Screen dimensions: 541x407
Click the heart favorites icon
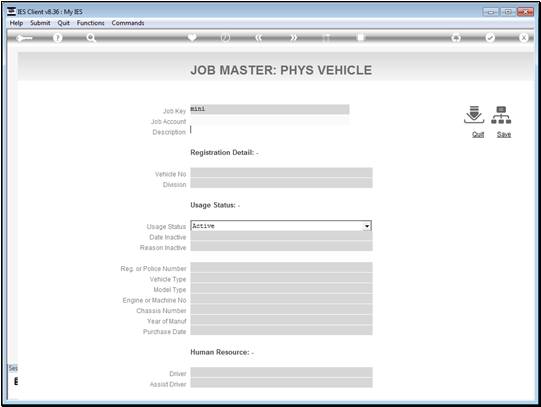(192, 37)
